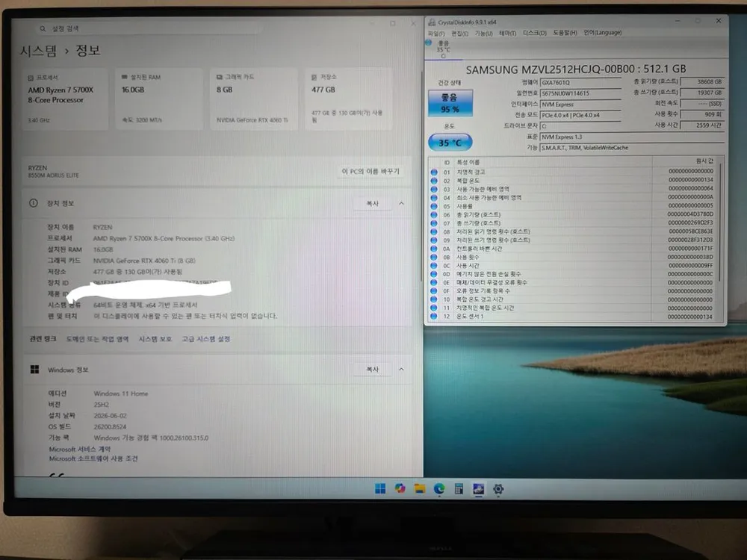Click status dot for 06 총 읽기량
Viewport: 747px width, 560px height.
[x=434, y=215]
